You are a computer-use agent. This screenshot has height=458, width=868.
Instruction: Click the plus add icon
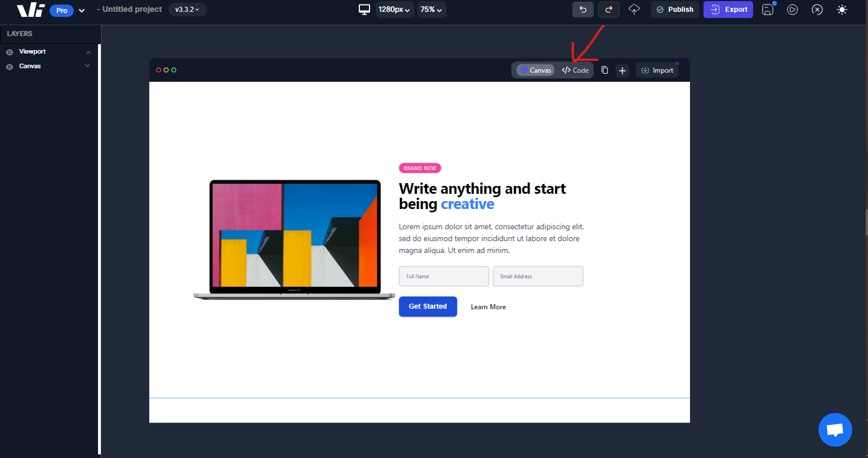622,70
